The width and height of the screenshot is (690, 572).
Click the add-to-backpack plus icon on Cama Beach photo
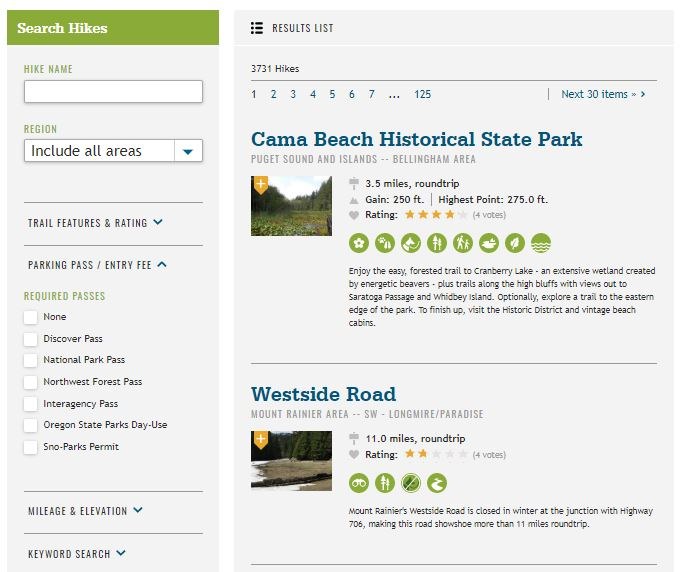tap(261, 185)
